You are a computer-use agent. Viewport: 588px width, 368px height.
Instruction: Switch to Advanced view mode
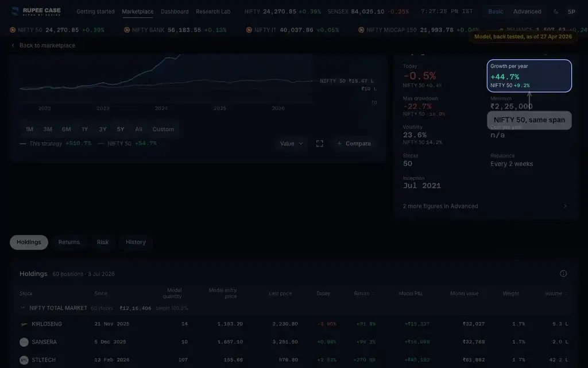[x=527, y=11]
